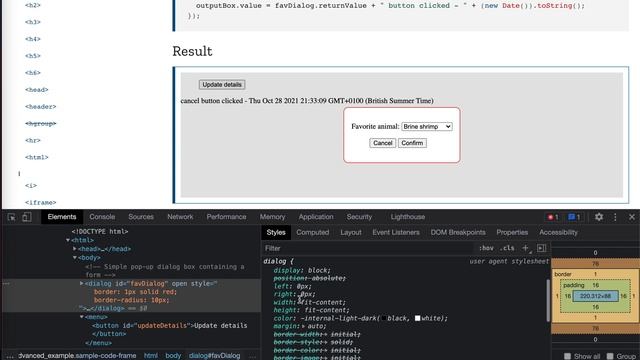Open the Sources tab
Viewport: 640px width, 360px height.
[x=141, y=217]
